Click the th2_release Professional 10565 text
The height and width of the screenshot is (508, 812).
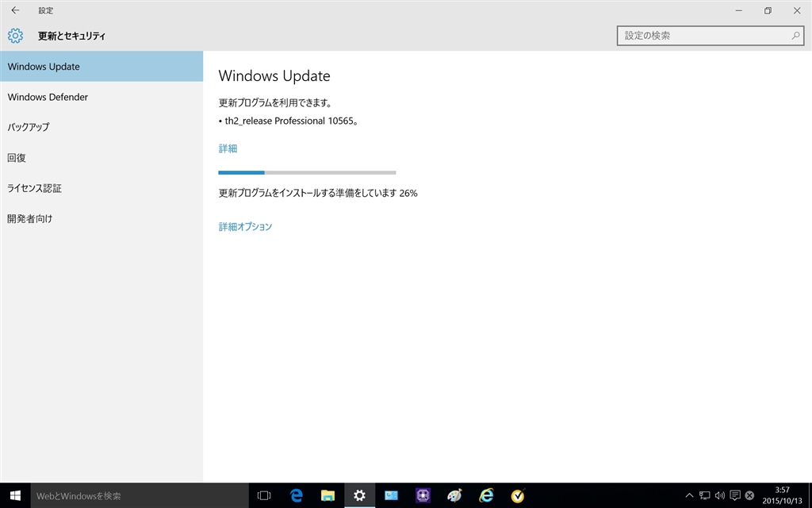pos(292,121)
